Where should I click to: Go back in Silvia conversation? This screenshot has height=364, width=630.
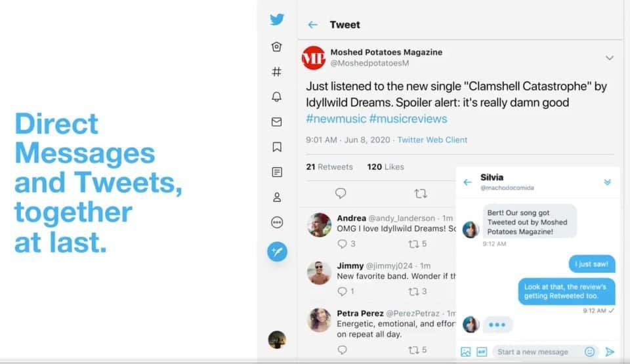tap(467, 182)
